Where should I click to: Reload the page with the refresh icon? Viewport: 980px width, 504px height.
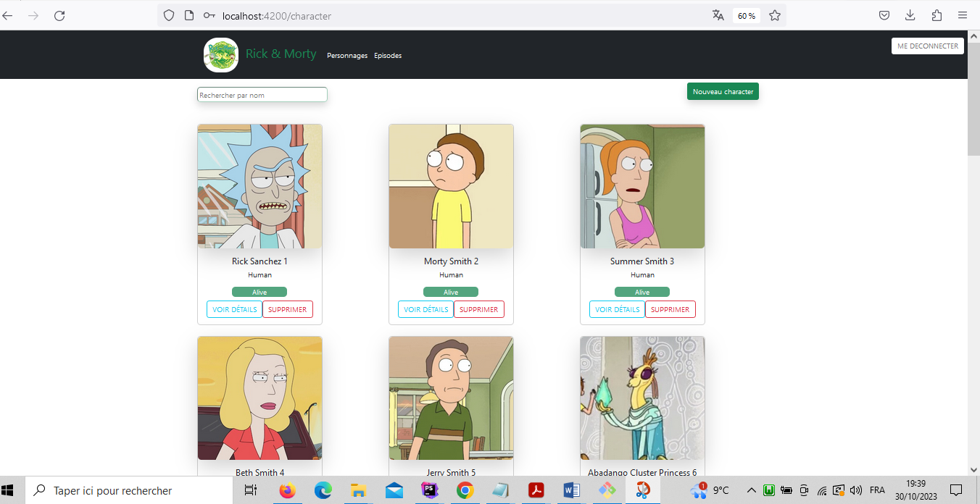click(59, 15)
